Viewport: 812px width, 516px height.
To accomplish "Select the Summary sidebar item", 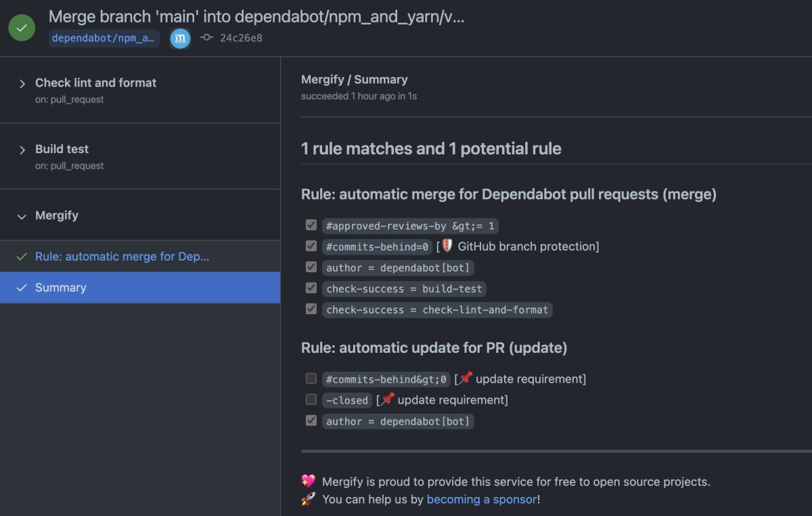I will click(x=140, y=288).
